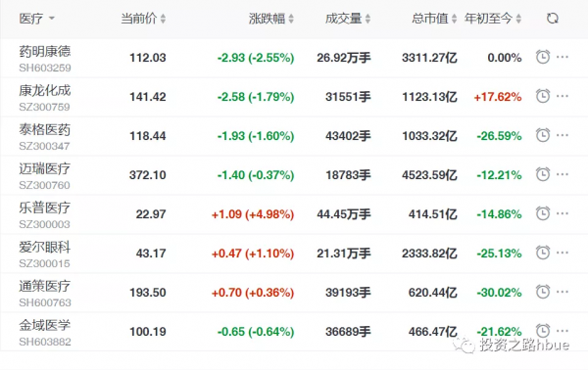This screenshot has height=370, width=588.
Task: Click year-to-date +17.62% value
Action: pyautogui.click(x=498, y=97)
